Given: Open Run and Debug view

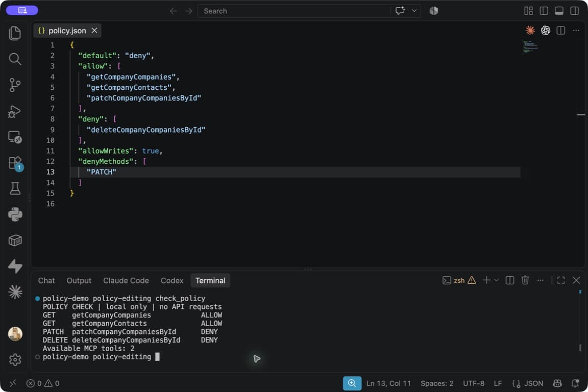Looking at the screenshot, I should click(15, 111).
